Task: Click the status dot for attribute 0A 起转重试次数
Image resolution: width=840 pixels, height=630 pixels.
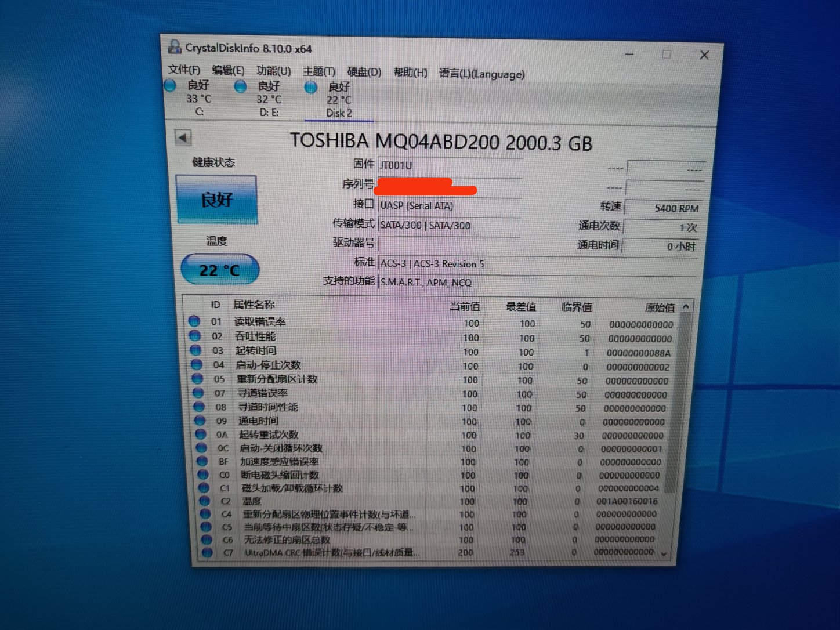Action: tap(201, 434)
